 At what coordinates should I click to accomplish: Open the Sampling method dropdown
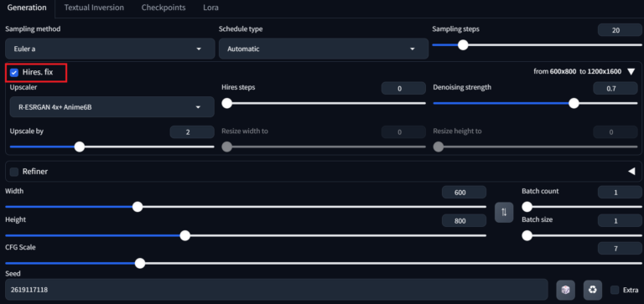(110, 49)
